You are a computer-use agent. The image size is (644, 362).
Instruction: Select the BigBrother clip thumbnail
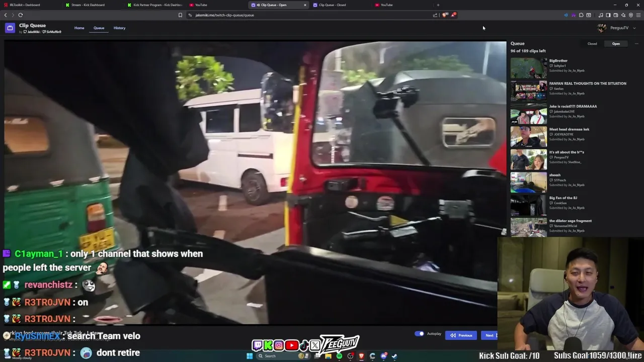coord(529,68)
